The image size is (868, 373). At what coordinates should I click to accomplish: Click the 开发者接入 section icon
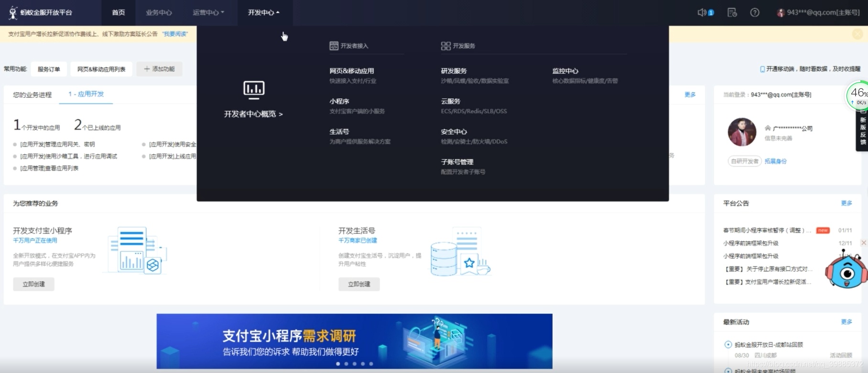tap(334, 46)
